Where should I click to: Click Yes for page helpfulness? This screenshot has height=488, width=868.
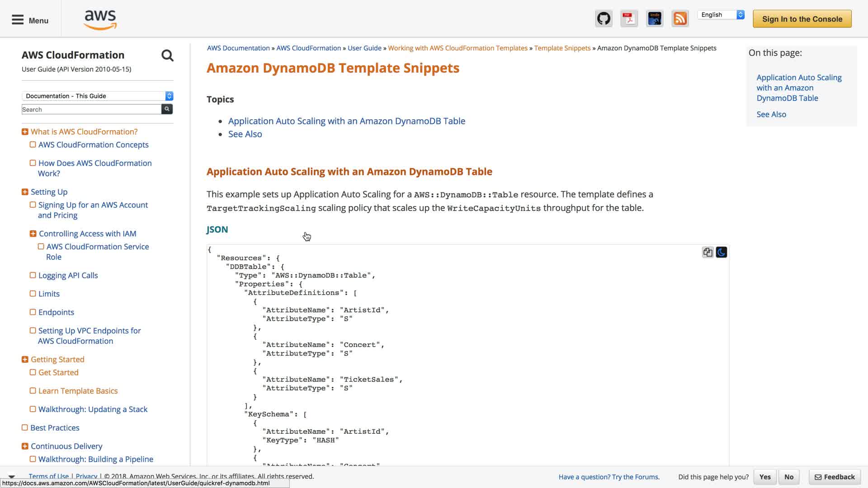click(765, 477)
